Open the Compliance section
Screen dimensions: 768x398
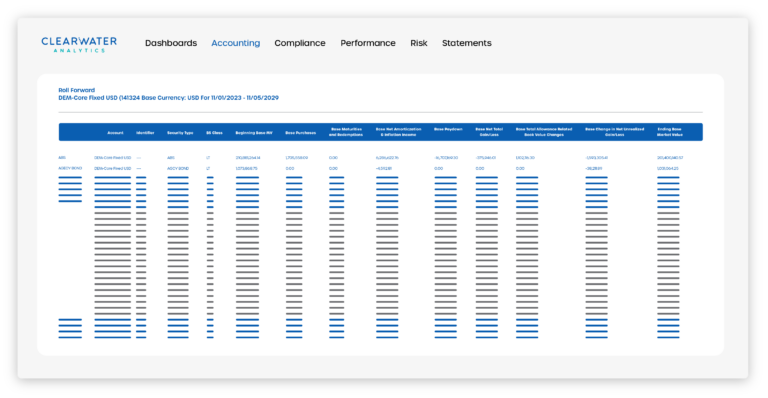click(300, 43)
